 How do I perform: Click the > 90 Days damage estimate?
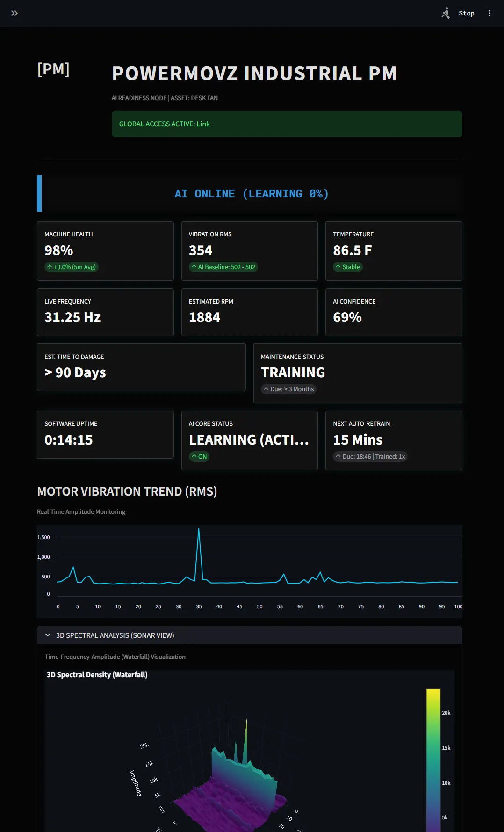[75, 372]
